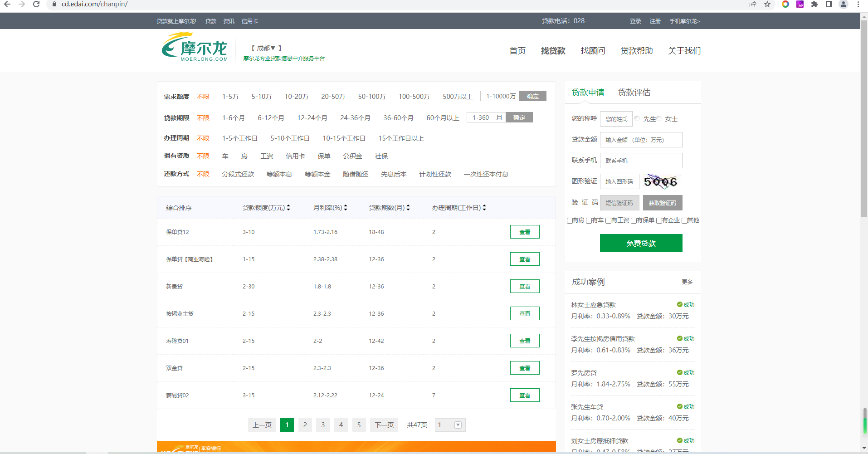This screenshot has height=454, width=868.
Task: Click 更多 in 成功案例 section
Action: click(687, 282)
